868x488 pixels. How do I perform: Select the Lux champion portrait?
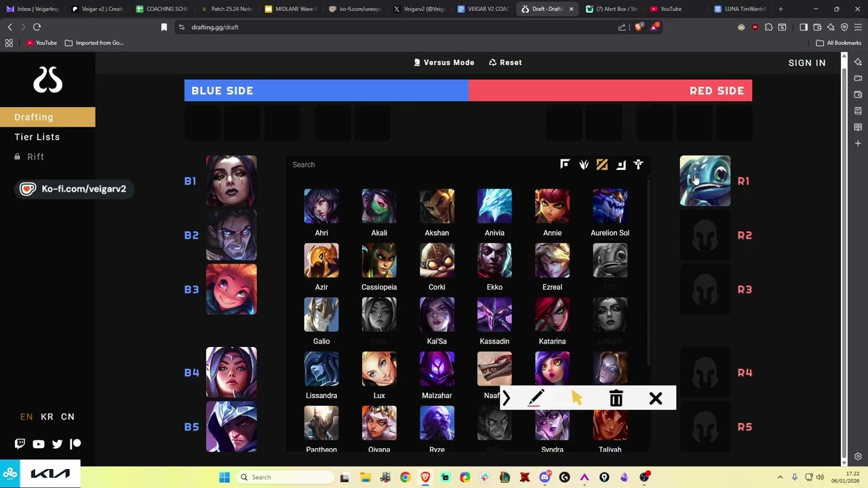coord(379,369)
